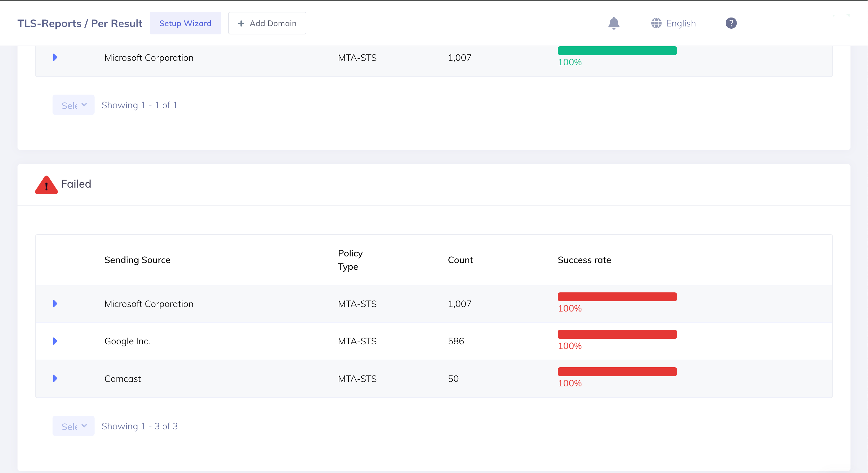Click the Count column header

[460, 260]
